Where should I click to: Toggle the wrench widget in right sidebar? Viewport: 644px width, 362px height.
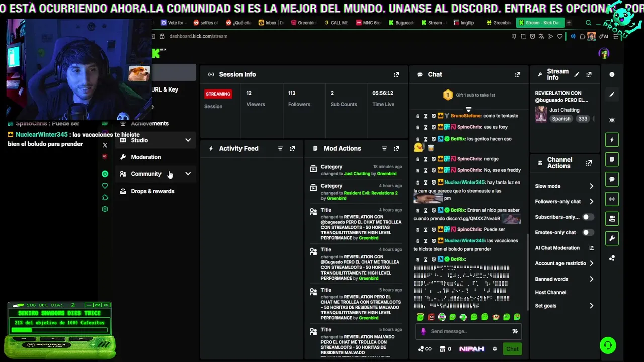(x=612, y=238)
